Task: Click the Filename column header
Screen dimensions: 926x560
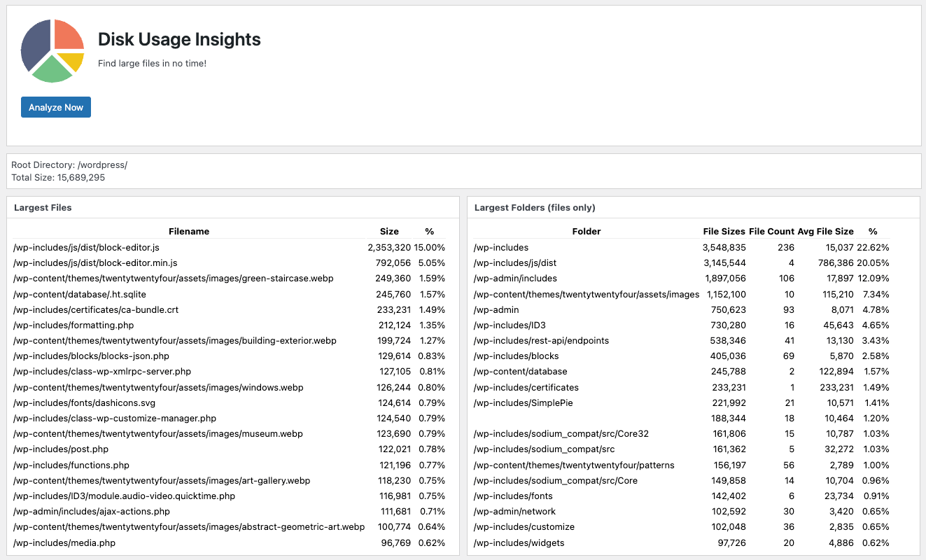Action: (x=189, y=231)
